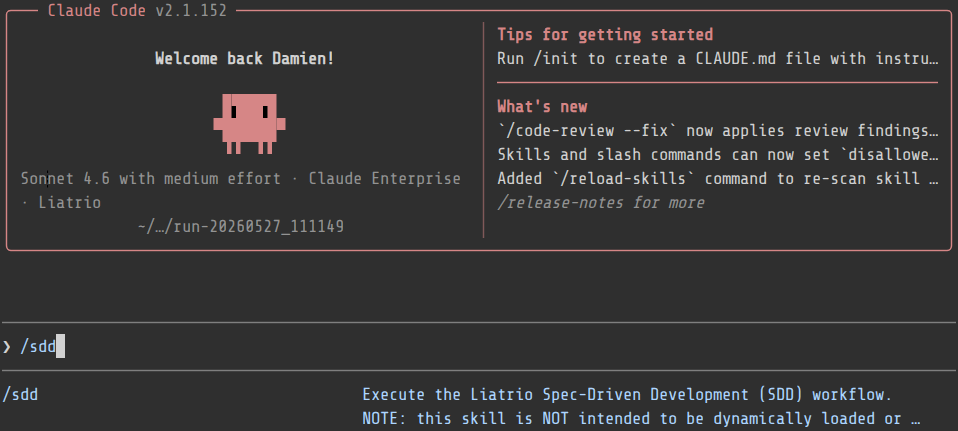Click 'Tips for getting started' heading
Image resolution: width=958 pixels, height=431 pixels.
[605, 34]
